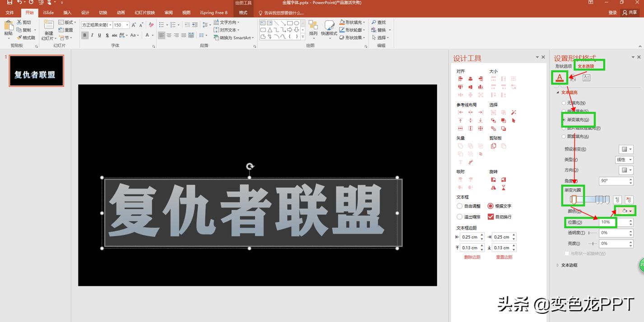
Task: Switch to the 插入 ribbon tab
Action: point(67,12)
